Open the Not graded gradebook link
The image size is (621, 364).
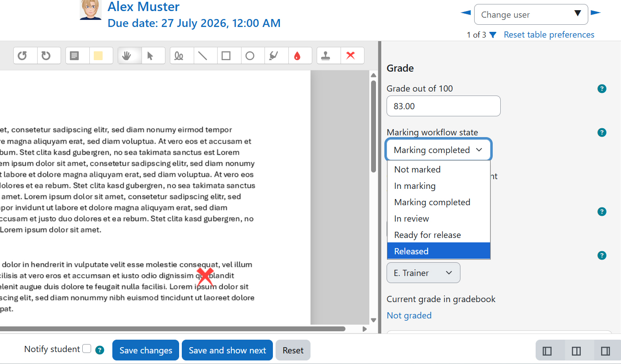(x=409, y=315)
